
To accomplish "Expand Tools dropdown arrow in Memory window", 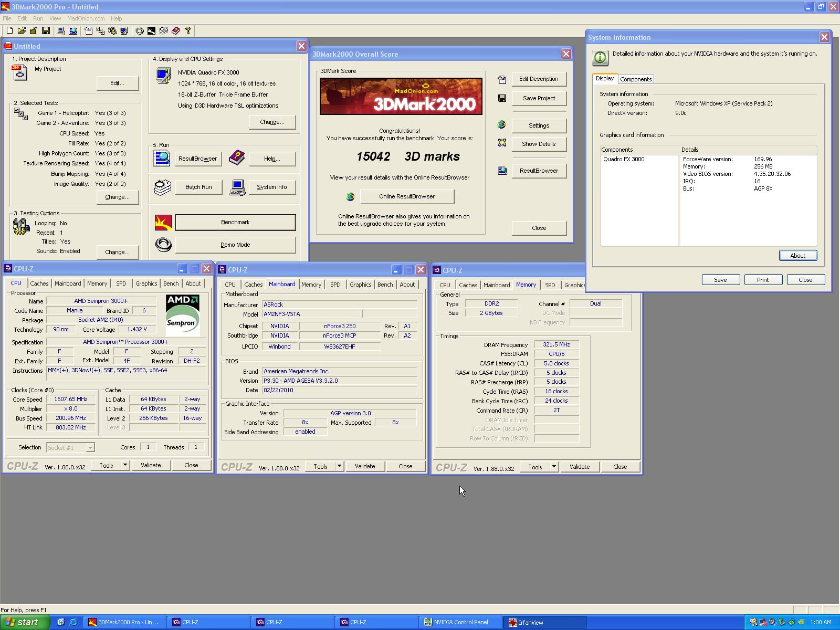I will 554,467.
